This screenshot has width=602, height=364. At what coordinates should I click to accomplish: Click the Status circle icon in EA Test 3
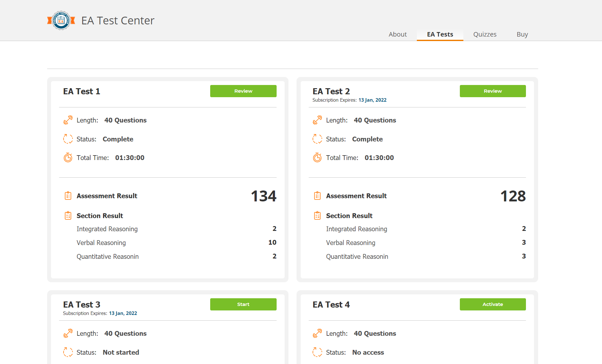pos(68,352)
